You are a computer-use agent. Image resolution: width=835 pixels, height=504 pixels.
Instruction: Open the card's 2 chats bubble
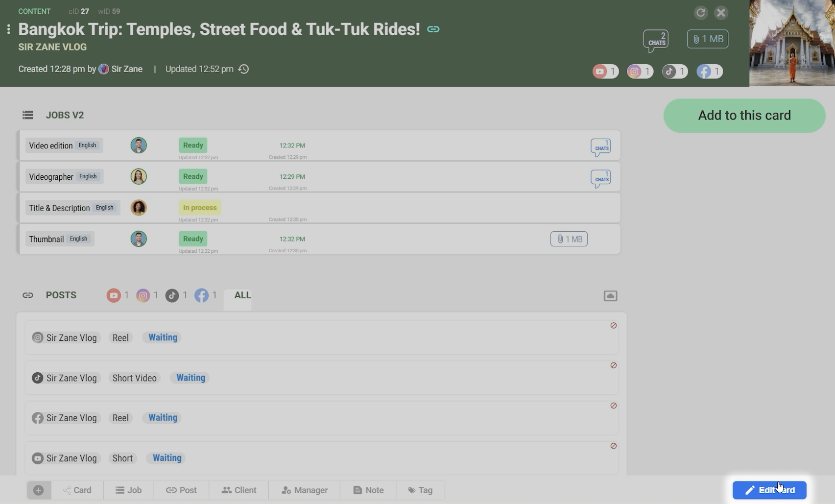[x=656, y=40]
